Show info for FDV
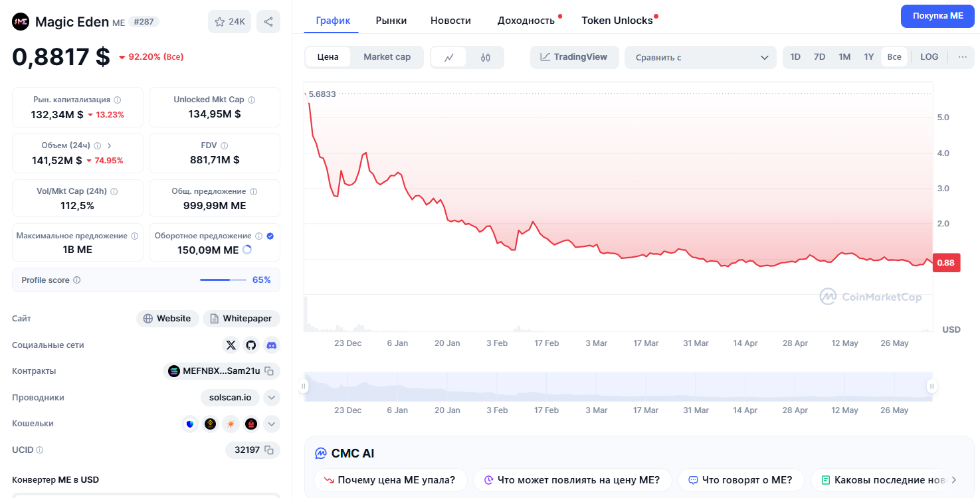The width and height of the screenshot is (980, 498). point(224,145)
